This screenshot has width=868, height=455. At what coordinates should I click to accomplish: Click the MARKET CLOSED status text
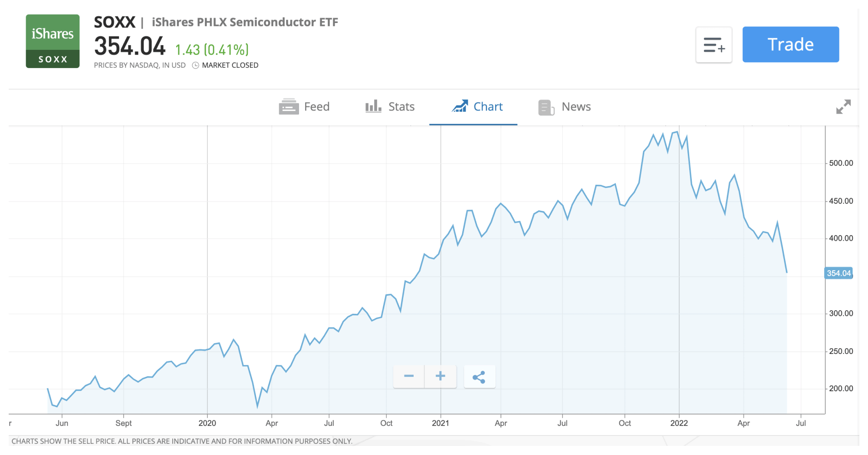230,65
